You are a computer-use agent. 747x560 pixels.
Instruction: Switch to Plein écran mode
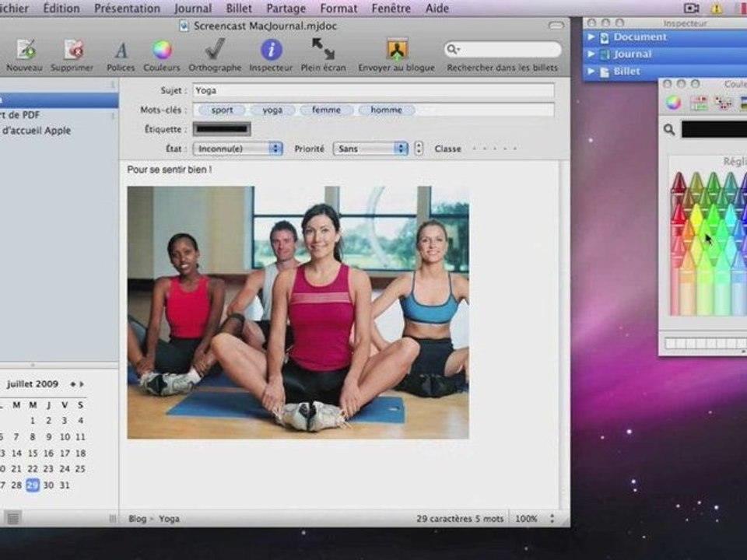click(x=324, y=55)
